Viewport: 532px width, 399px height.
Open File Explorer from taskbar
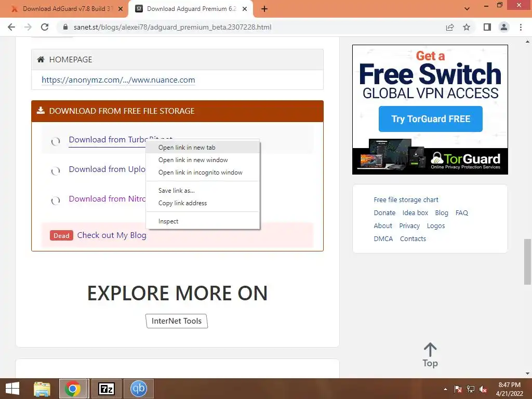click(42, 389)
